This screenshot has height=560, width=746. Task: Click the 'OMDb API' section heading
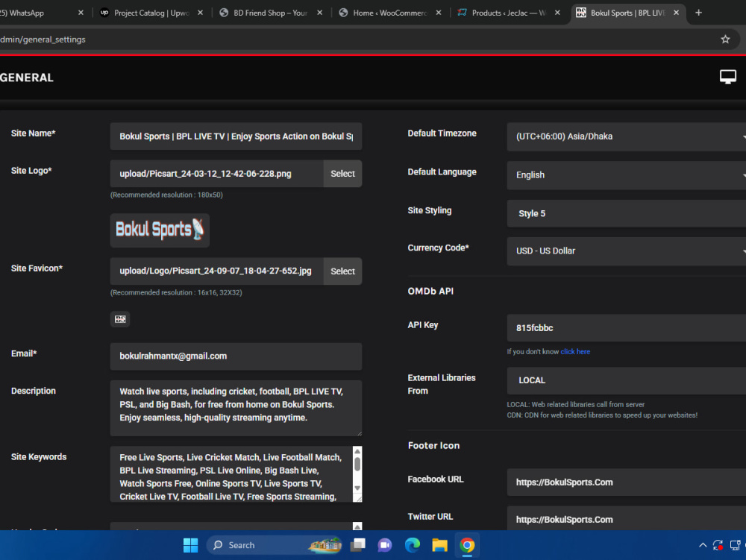tap(430, 291)
